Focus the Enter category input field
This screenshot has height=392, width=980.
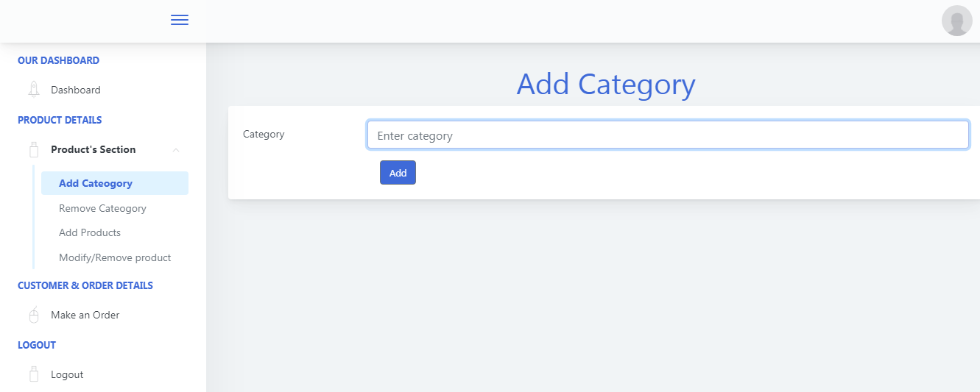pos(667,135)
